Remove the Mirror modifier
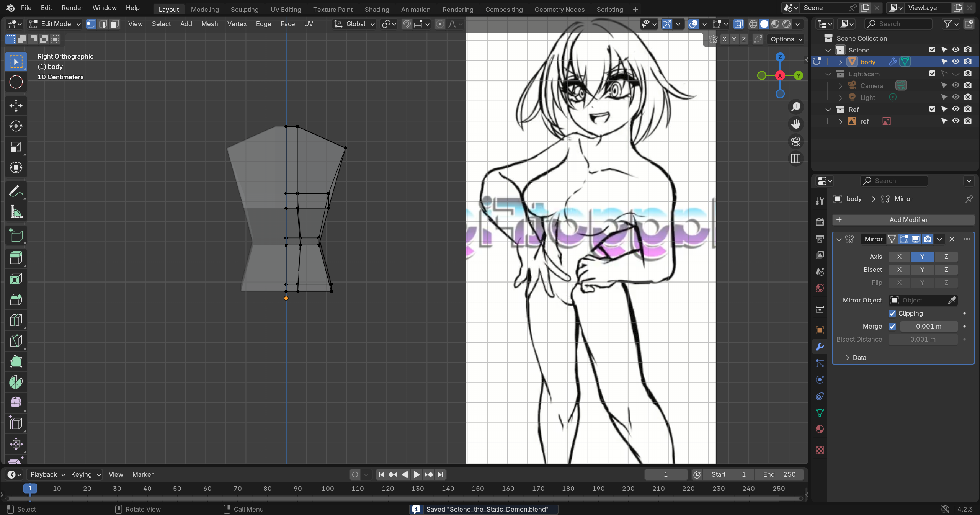The height and width of the screenshot is (515, 980). [952, 239]
